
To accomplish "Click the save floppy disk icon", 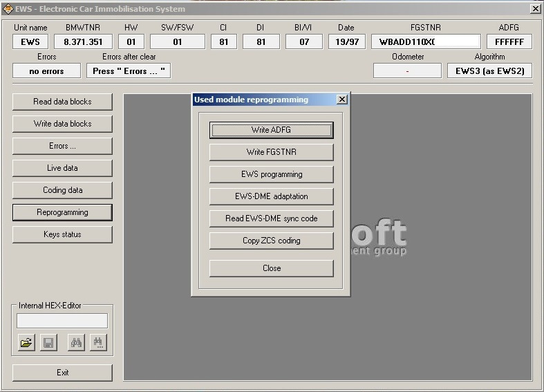I will click(x=48, y=343).
